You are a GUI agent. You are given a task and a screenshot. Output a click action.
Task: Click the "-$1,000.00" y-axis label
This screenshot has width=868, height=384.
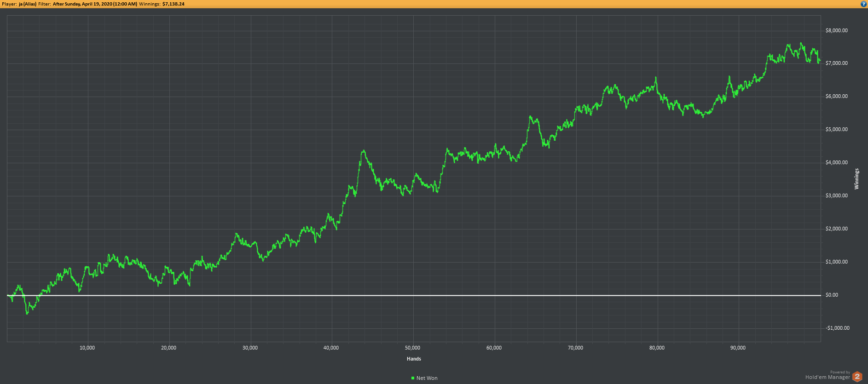838,328
